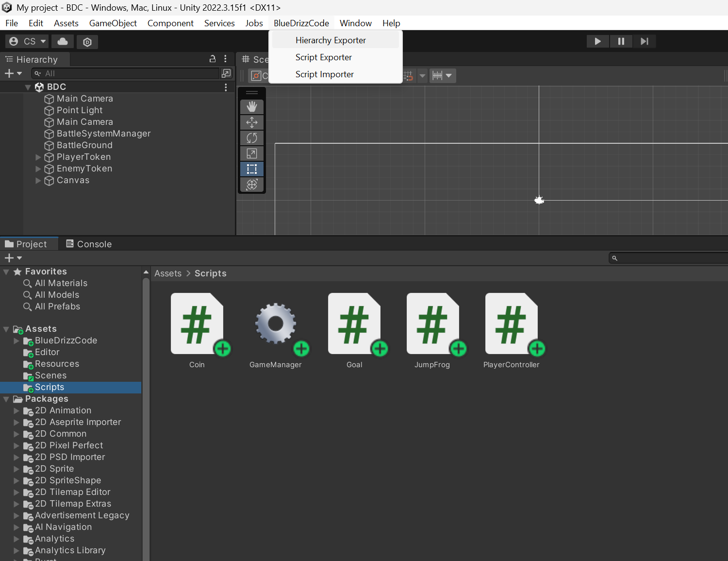
Task: Choose Script Importer from the menu
Action: pyautogui.click(x=335, y=74)
